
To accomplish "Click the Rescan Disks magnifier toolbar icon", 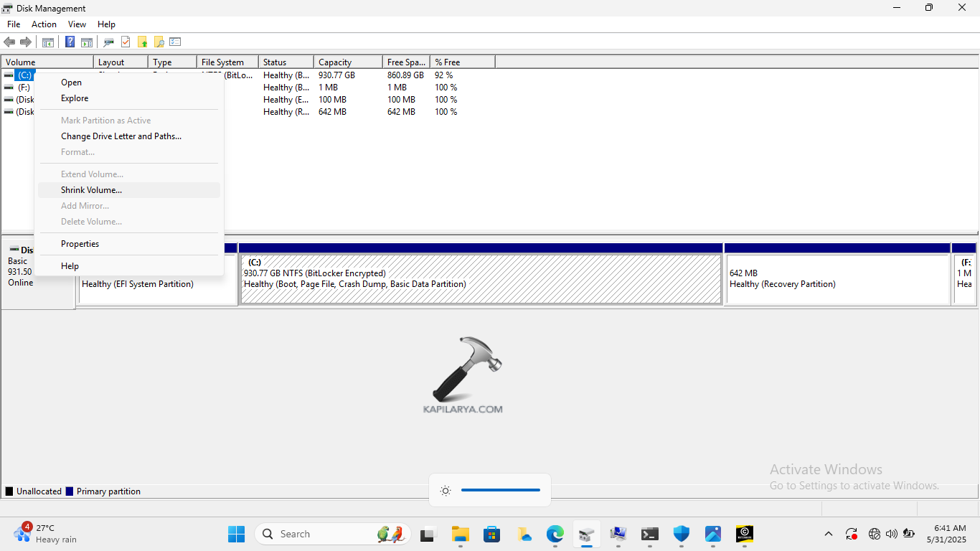I will pyautogui.click(x=108, y=42).
